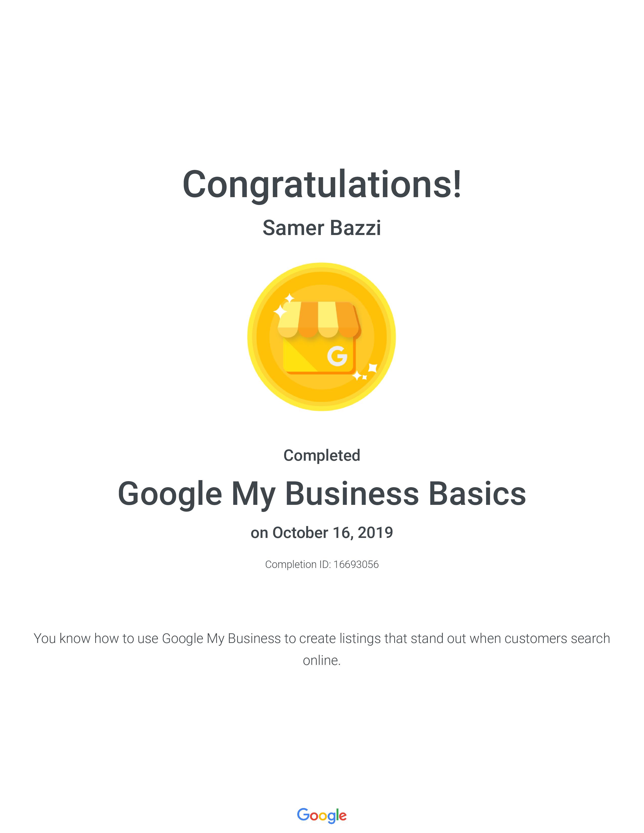This screenshot has width=644, height=833.
Task: Click the word "Business" in the course title
Action: tap(352, 493)
